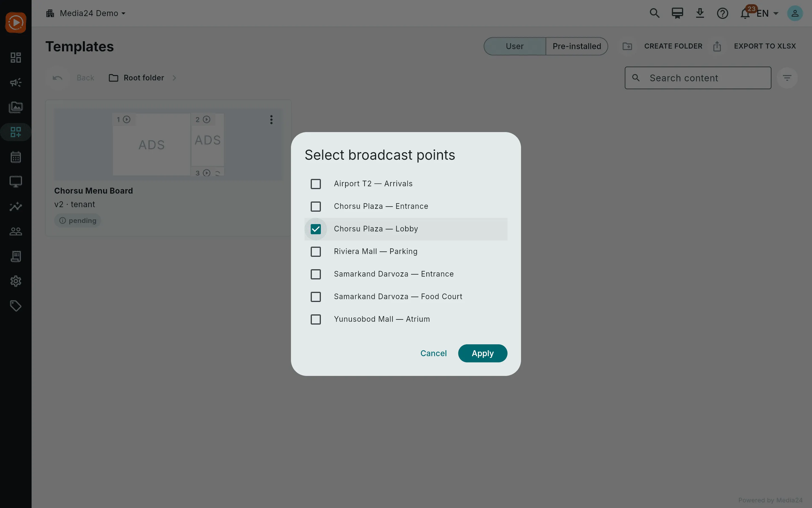
Task: Click the create folder icon
Action: point(627,46)
